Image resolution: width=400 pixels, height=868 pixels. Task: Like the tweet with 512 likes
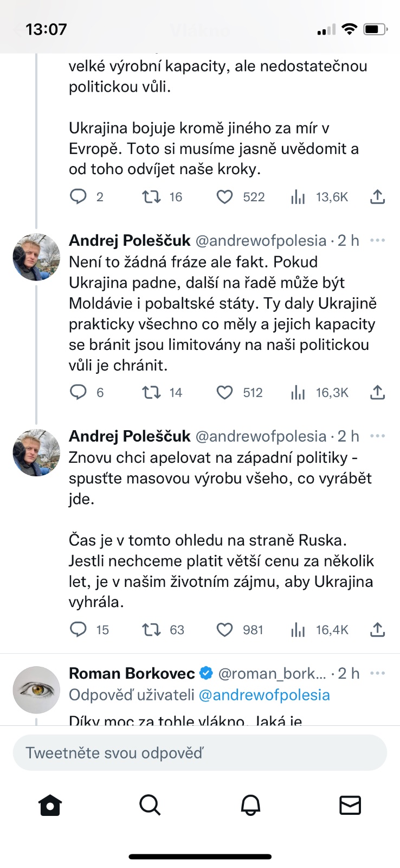point(224,392)
